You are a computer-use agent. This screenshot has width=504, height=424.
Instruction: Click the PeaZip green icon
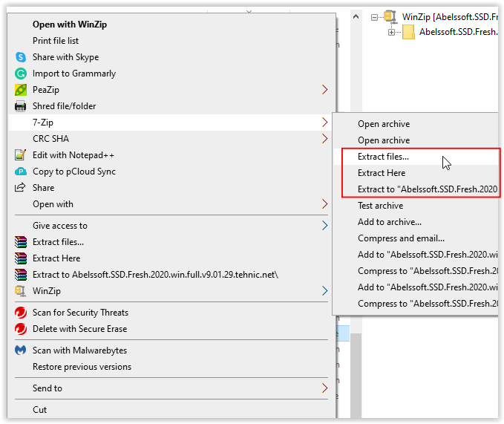(x=21, y=90)
